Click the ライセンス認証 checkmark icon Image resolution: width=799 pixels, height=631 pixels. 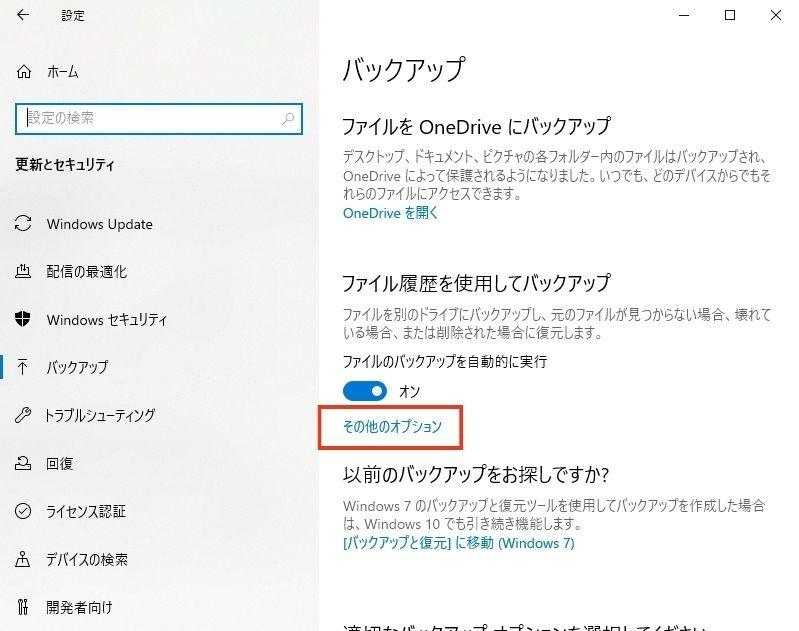[x=23, y=511]
